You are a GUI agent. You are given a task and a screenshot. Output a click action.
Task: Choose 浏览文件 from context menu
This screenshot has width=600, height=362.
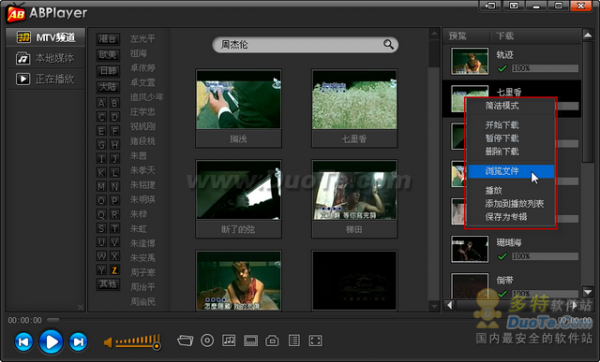pos(511,171)
